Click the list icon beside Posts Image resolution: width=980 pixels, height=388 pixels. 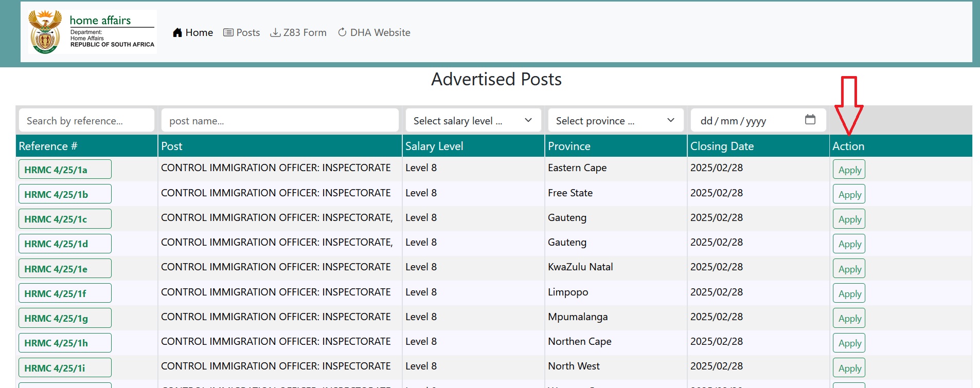coord(228,32)
